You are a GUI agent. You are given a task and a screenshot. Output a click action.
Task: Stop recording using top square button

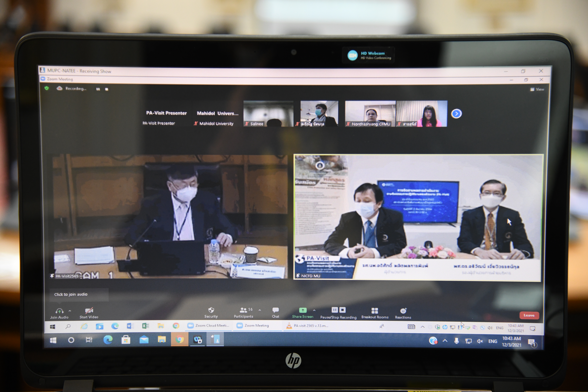coord(107,89)
